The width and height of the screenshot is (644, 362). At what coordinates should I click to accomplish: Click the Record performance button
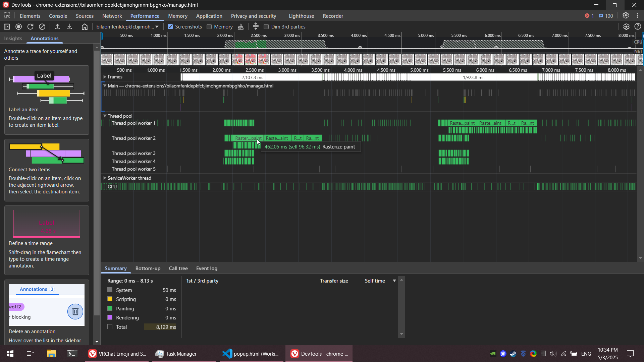tap(19, 27)
